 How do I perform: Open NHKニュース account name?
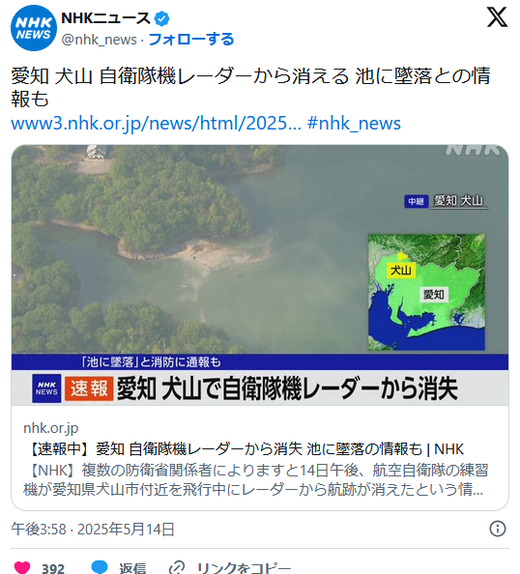tap(106, 18)
